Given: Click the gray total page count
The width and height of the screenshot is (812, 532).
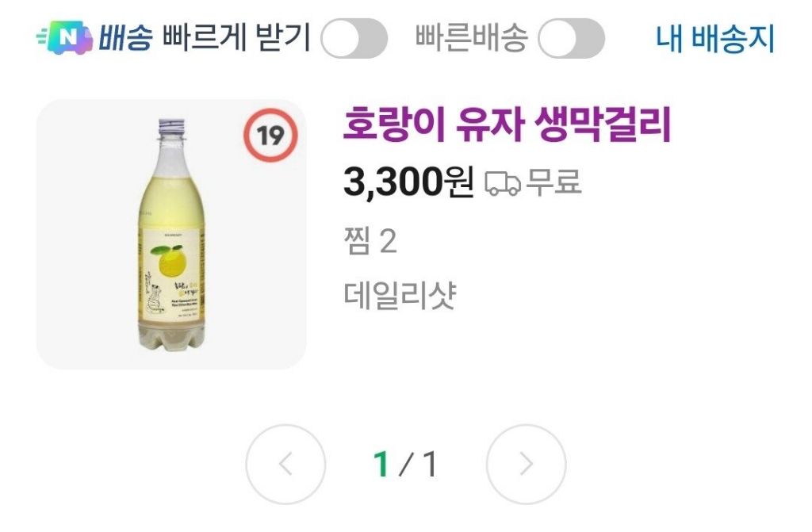Looking at the screenshot, I should click(429, 465).
